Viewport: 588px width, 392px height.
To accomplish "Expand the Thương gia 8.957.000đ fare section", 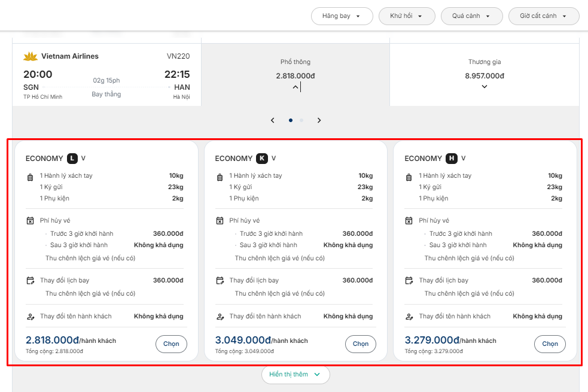I will click(x=485, y=87).
